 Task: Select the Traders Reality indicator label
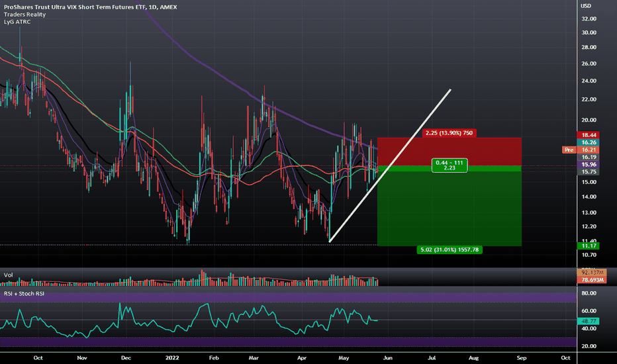pyautogui.click(x=24, y=15)
